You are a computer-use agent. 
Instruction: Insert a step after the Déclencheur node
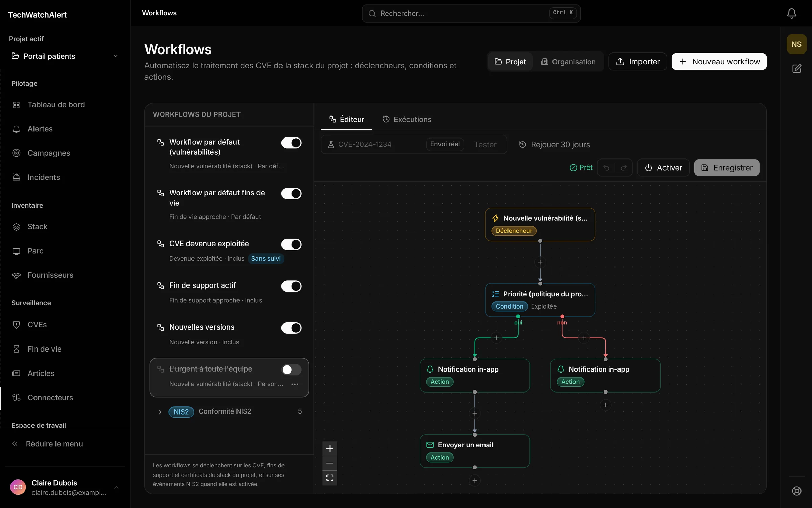click(540, 262)
